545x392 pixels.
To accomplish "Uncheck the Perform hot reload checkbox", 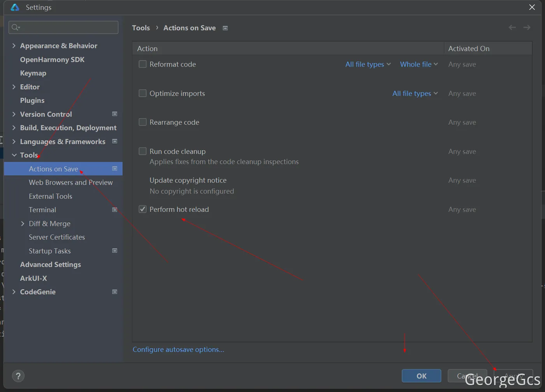I will tap(143, 209).
